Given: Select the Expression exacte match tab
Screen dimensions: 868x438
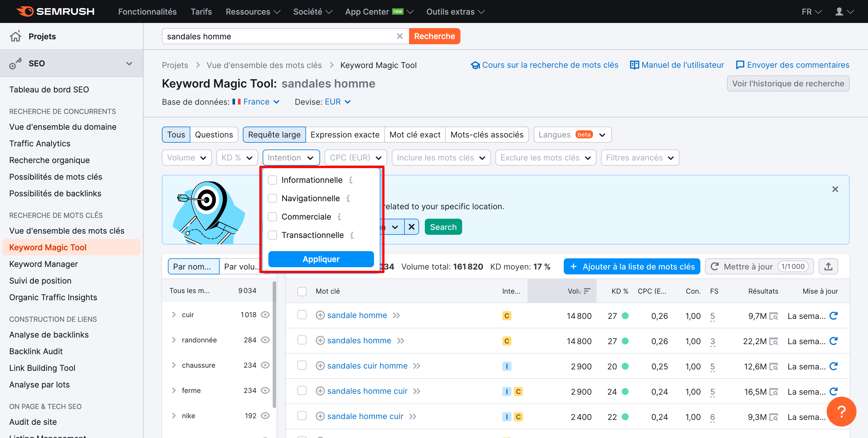Looking at the screenshot, I should click(x=345, y=135).
